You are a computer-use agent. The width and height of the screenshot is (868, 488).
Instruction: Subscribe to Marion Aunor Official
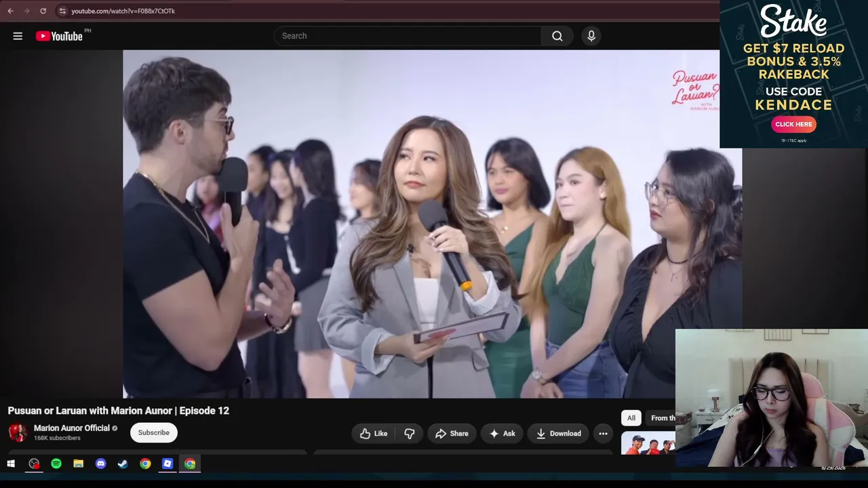(154, 432)
